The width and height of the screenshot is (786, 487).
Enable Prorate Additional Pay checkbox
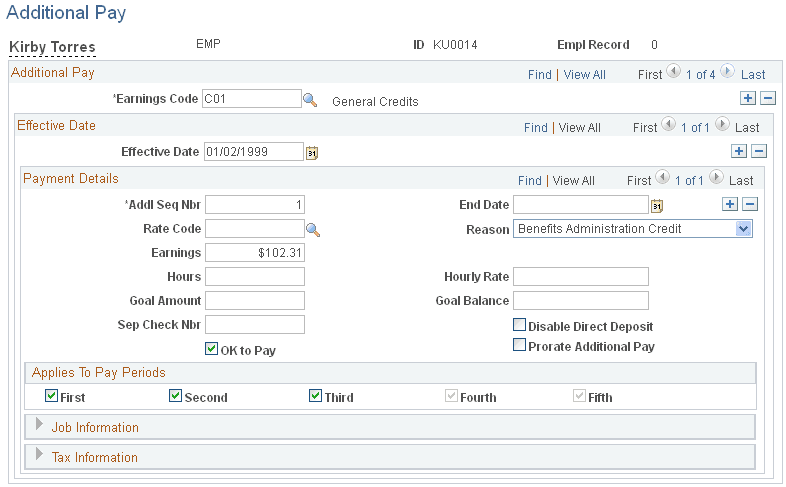pyautogui.click(x=519, y=345)
